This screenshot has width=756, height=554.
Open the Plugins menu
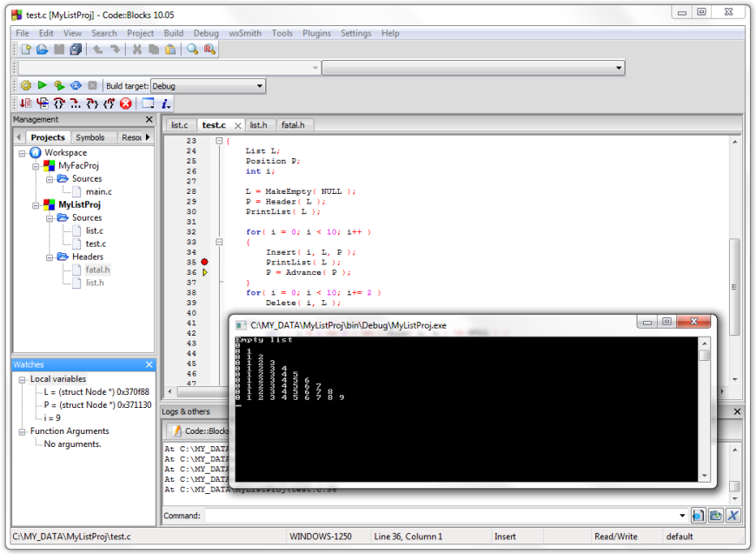tap(316, 33)
